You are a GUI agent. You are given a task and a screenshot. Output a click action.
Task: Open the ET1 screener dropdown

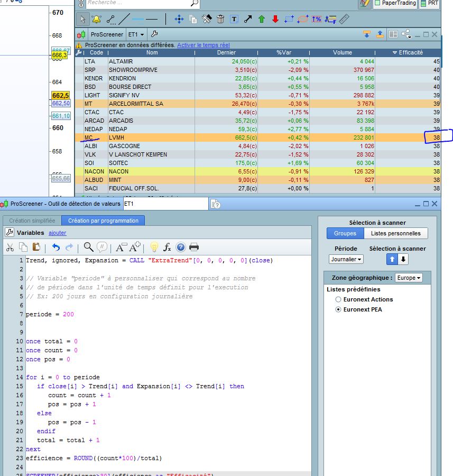tap(136, 34)
